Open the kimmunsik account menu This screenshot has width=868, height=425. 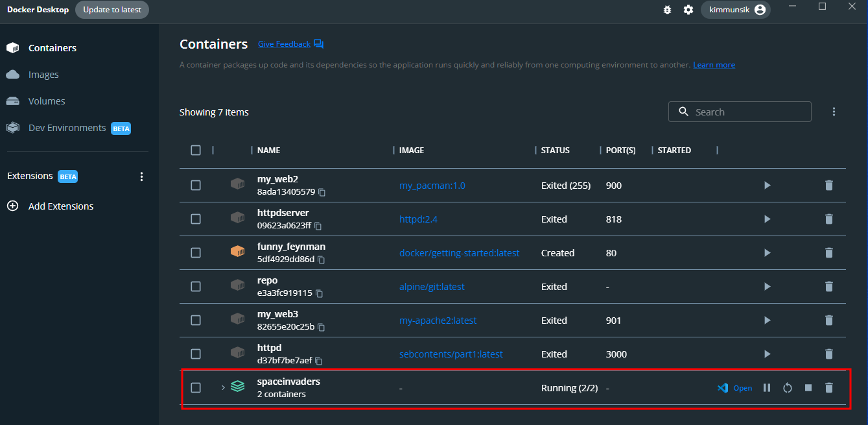pos(736,10)
